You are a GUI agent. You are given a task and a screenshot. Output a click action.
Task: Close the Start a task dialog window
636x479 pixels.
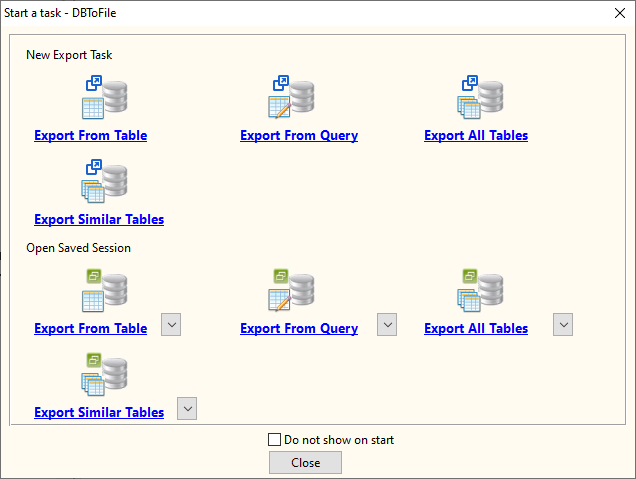coord(620,13)
